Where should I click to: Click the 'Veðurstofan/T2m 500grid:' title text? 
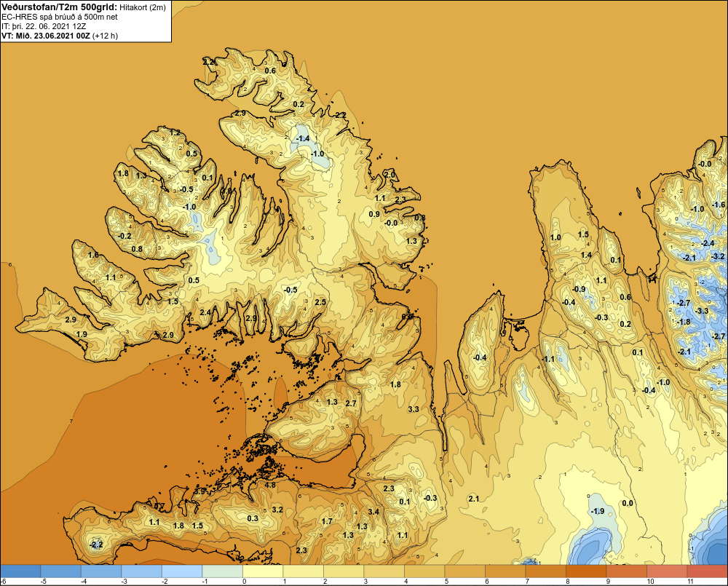pos(60,7)
